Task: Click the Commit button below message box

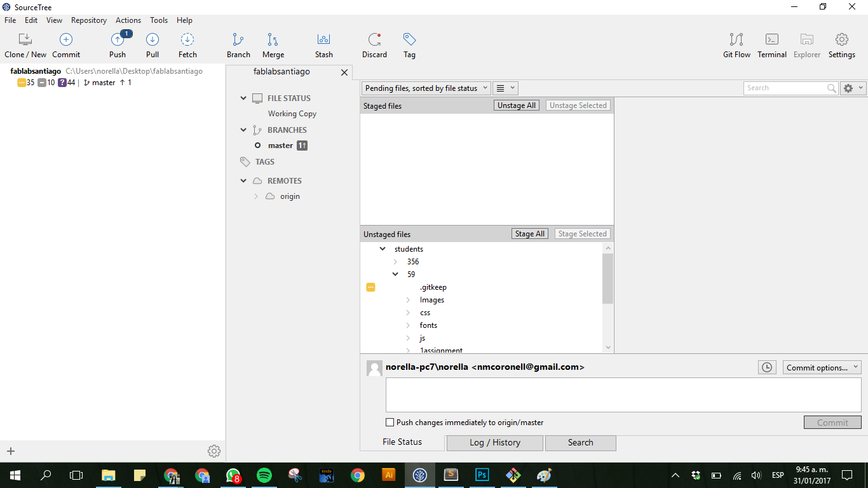Action: (832, 423)
